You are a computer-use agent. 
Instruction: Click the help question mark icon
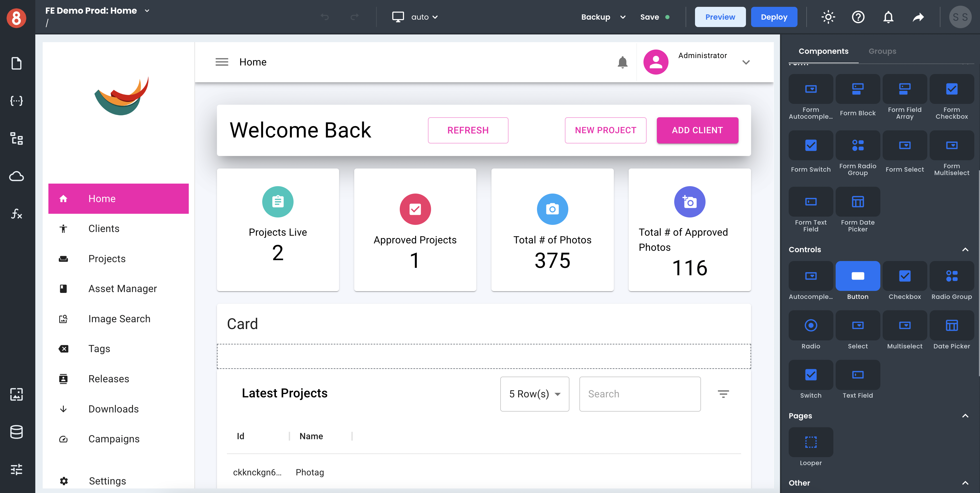[858, 17]
